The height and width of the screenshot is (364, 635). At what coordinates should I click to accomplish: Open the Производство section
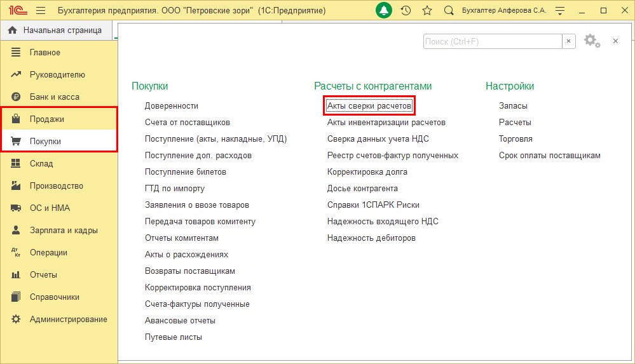(x=59, y=185)
